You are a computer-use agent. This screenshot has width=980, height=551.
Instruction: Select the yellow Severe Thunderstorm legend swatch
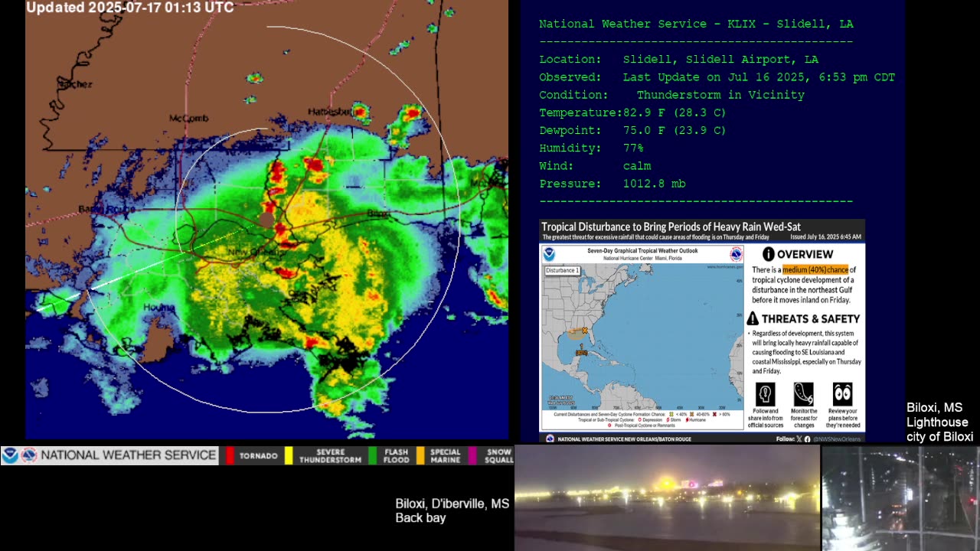(x=289, y=455)
